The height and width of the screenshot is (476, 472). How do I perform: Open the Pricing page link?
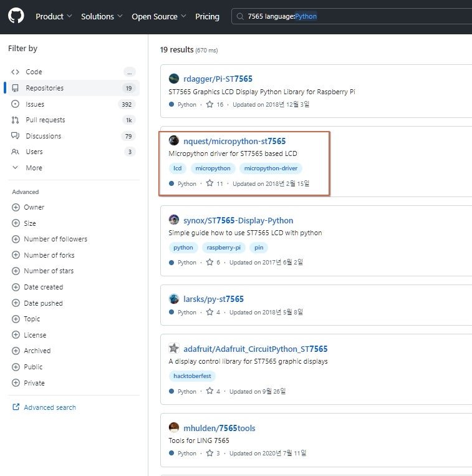click(207, 16)
